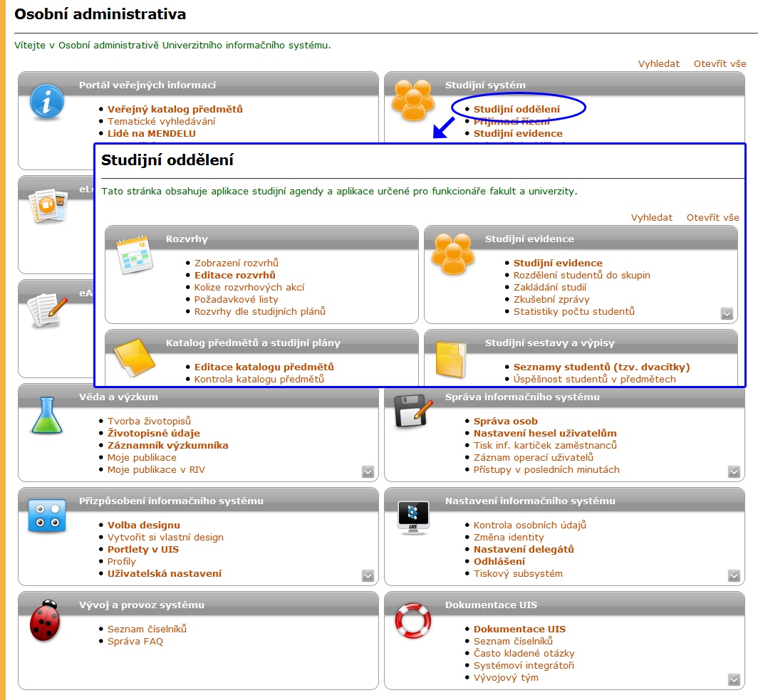Click Odhlášení to log out

[499, 561]
